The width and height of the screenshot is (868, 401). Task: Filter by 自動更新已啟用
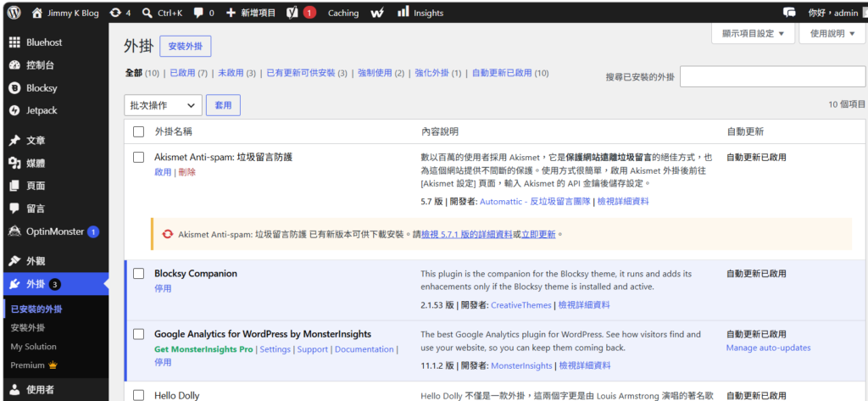click(x=502, y=73)
